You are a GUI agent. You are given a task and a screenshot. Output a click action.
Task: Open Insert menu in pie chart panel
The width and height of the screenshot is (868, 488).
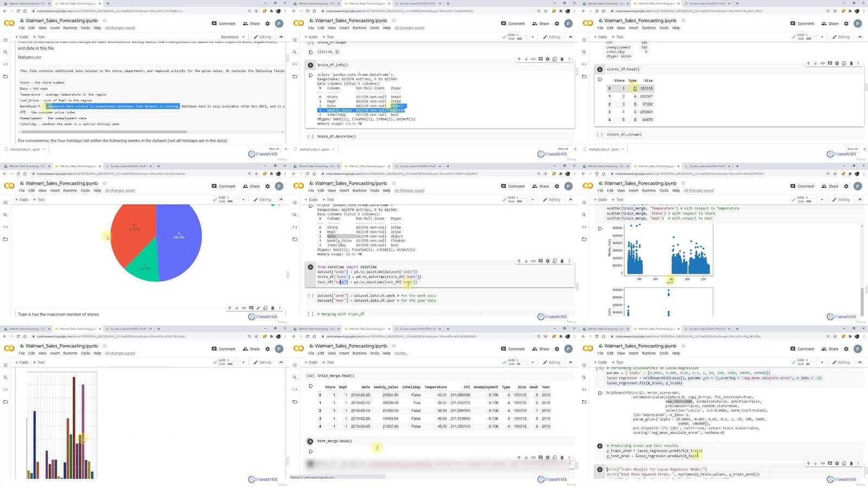point(55,191)
